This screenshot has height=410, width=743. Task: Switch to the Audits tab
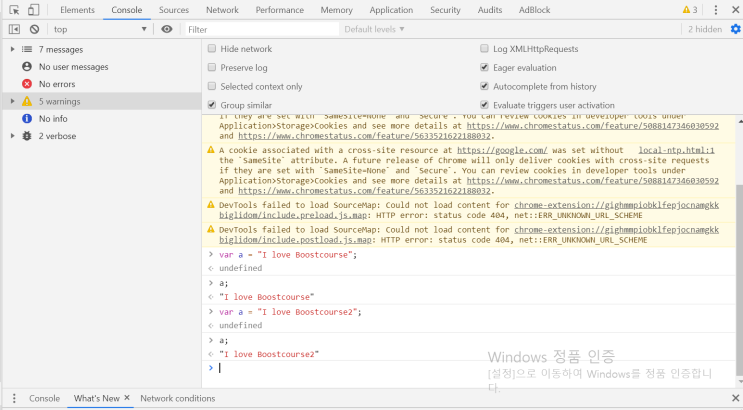[490, 10]
